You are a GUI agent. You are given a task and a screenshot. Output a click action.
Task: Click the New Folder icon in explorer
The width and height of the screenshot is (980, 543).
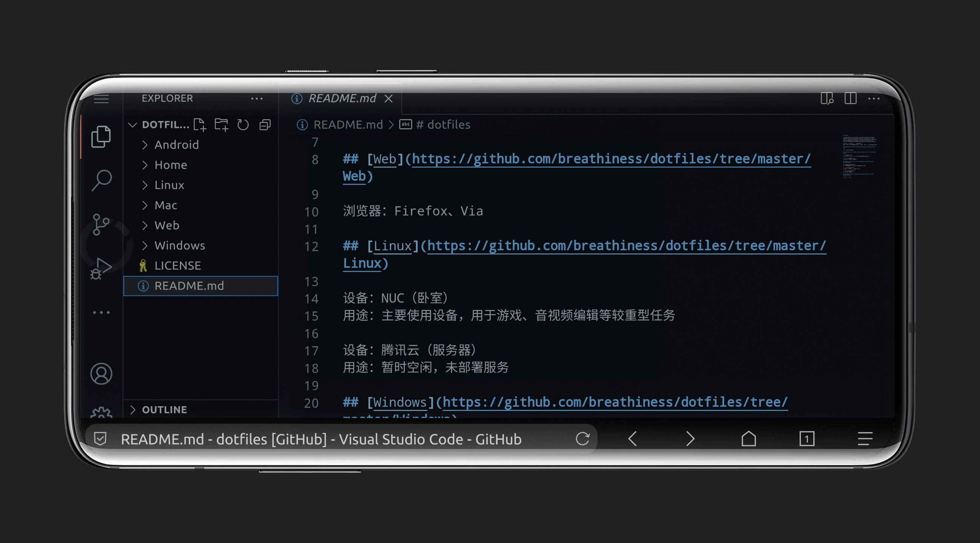click(221, 124)
